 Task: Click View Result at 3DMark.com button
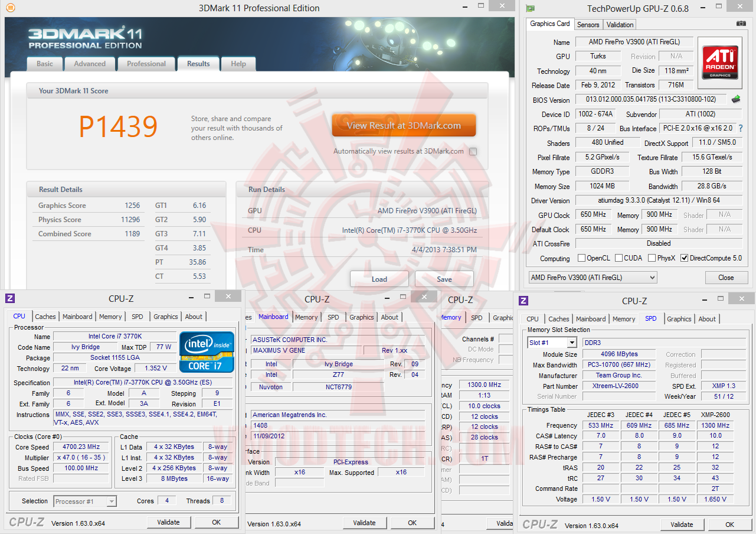(x=404, y=125)
